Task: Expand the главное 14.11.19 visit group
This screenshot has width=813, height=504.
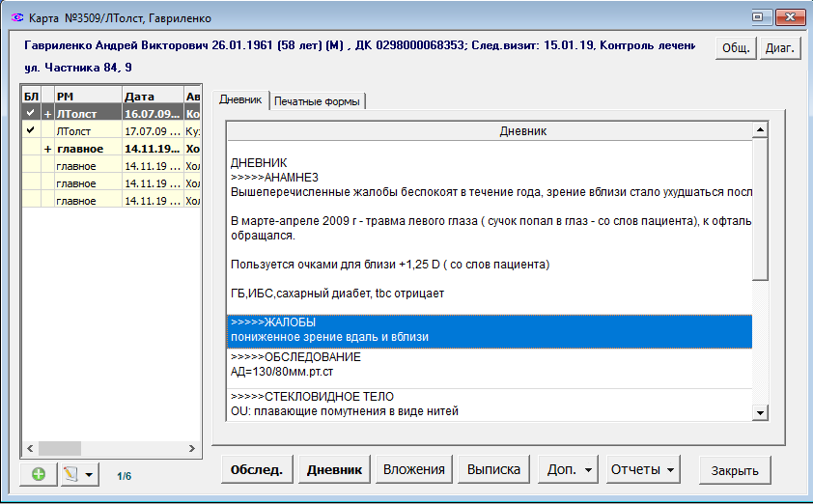Action: (x=47, y=149)
